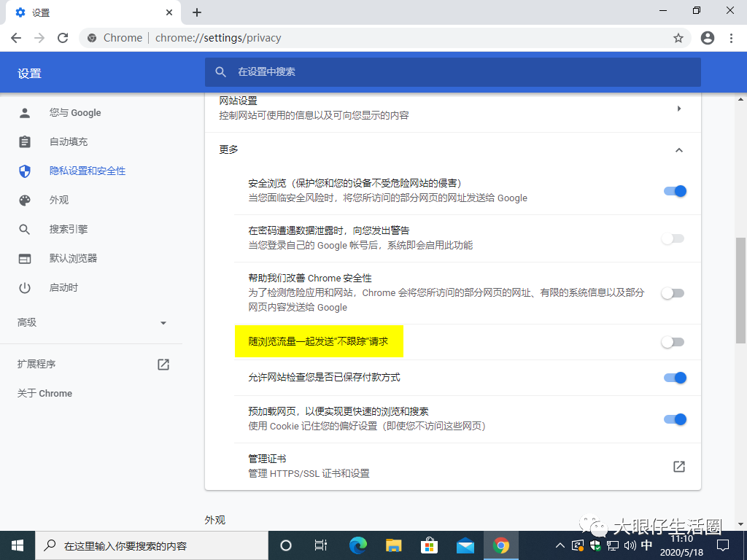Image resolution: width=747 pixels, height=560 pixels.
Task: Expand the 高级 dropdown arrow
Action: (163, 323)
